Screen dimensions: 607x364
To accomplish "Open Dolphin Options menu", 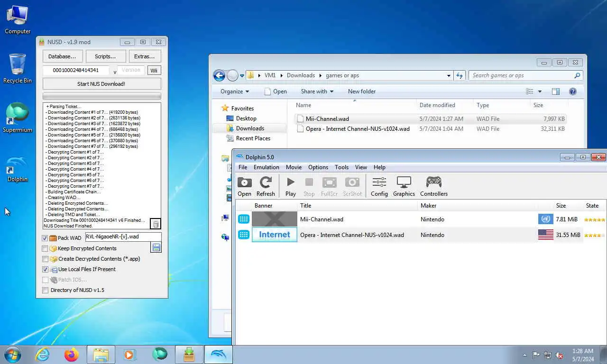I will pyautogui.click(x=318, y=167).
